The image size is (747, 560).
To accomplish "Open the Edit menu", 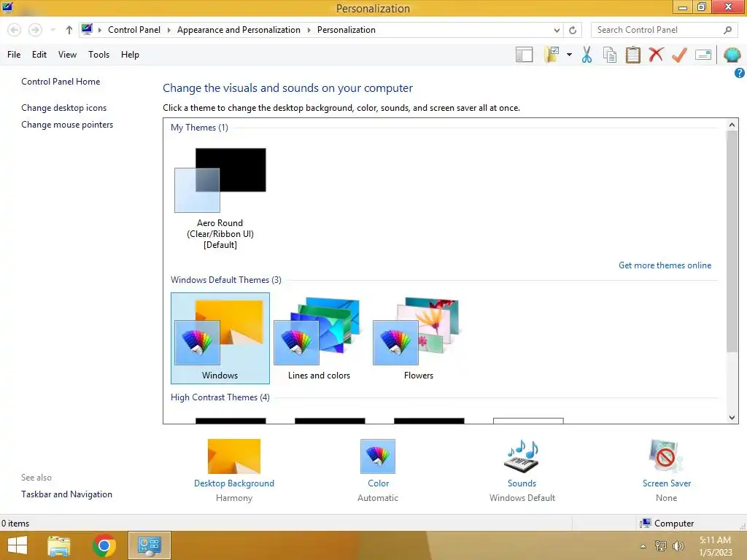I will coord(39,54).
